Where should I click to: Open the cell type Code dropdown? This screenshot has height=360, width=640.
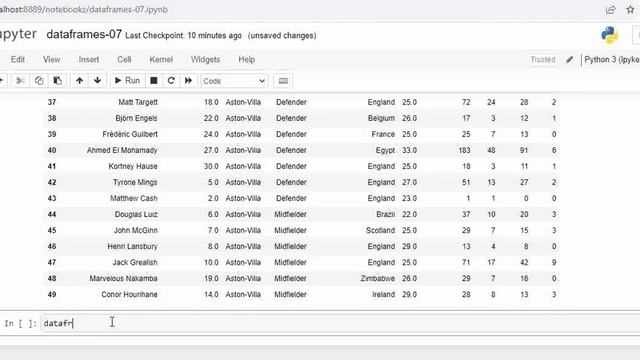pyautogui.click(x=234, y=81)
